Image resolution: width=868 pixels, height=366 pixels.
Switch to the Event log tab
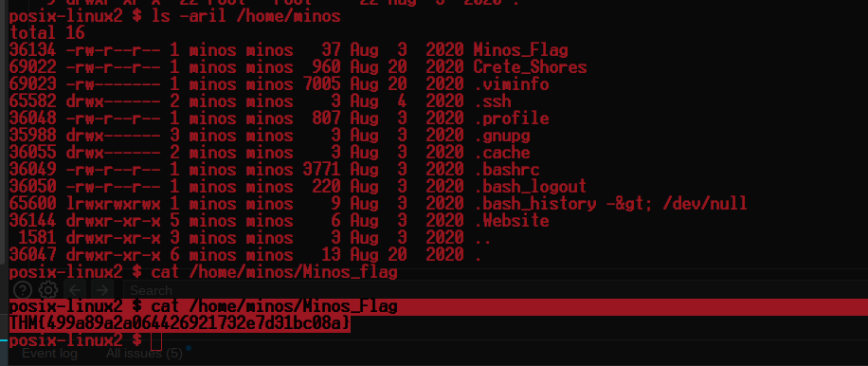coord(50,354)
